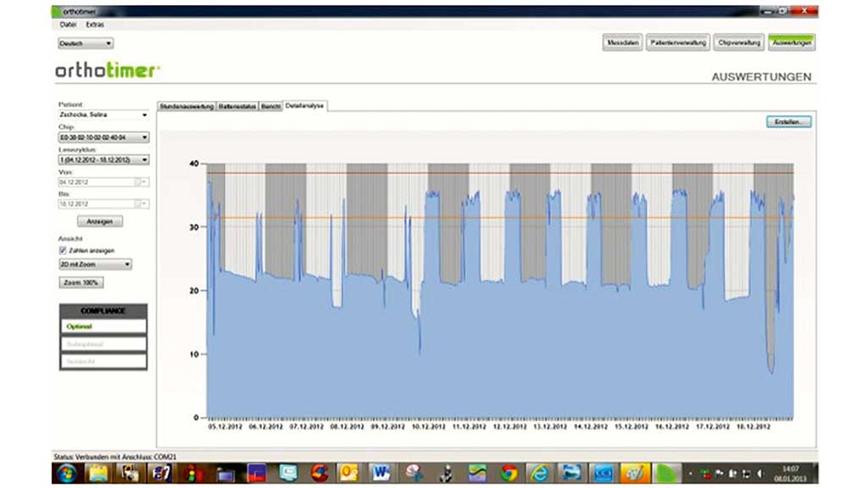Click the Anzeigen button
868x488 pixels.
point(100,221)
